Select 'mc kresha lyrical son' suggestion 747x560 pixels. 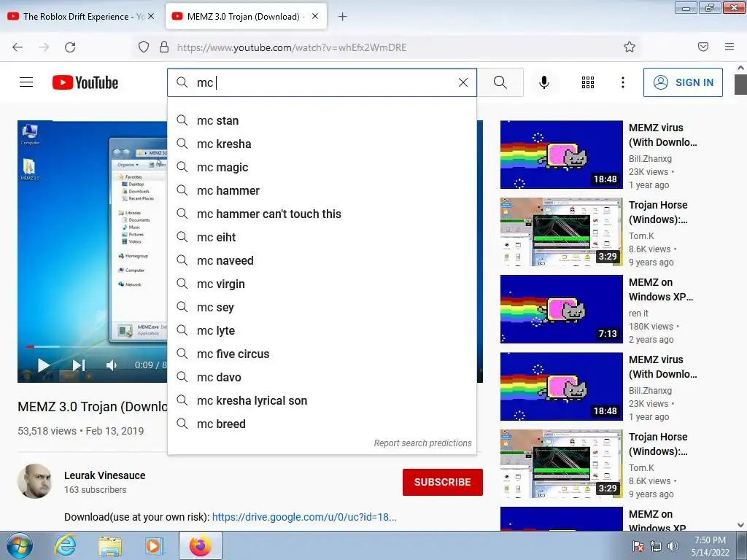(x=322, y=400)
